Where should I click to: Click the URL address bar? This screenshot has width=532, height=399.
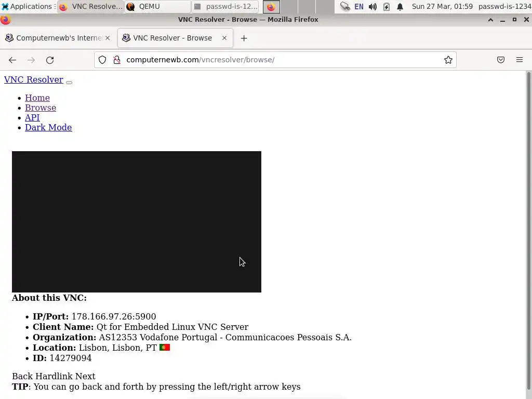point(275,60)
